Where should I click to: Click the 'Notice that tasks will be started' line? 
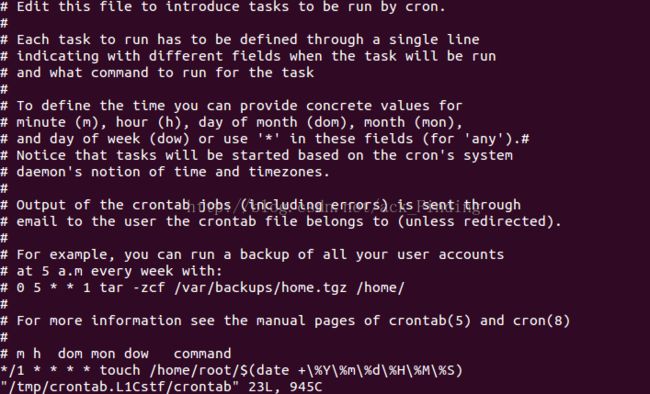pos(256,155)
